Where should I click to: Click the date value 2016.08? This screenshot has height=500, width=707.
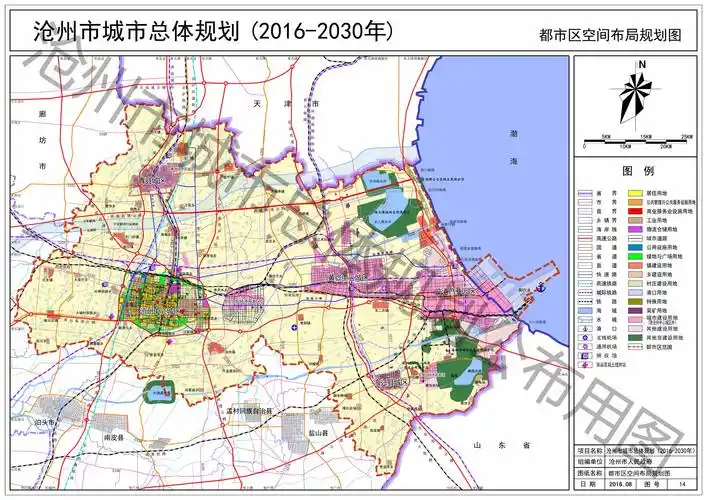click(620, 484)
